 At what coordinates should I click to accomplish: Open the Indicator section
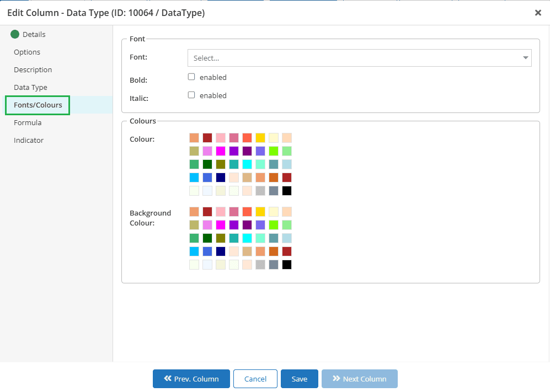[x=29, y=140]
